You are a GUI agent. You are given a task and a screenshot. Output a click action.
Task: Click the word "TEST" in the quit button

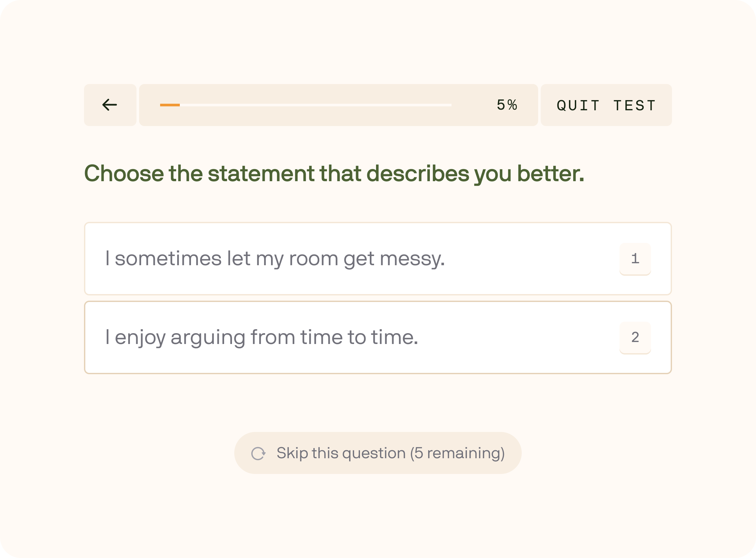point(635,105)
